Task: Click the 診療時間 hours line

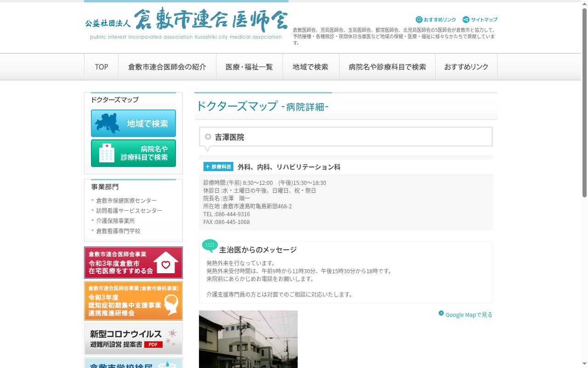Action: click(265, 183)
